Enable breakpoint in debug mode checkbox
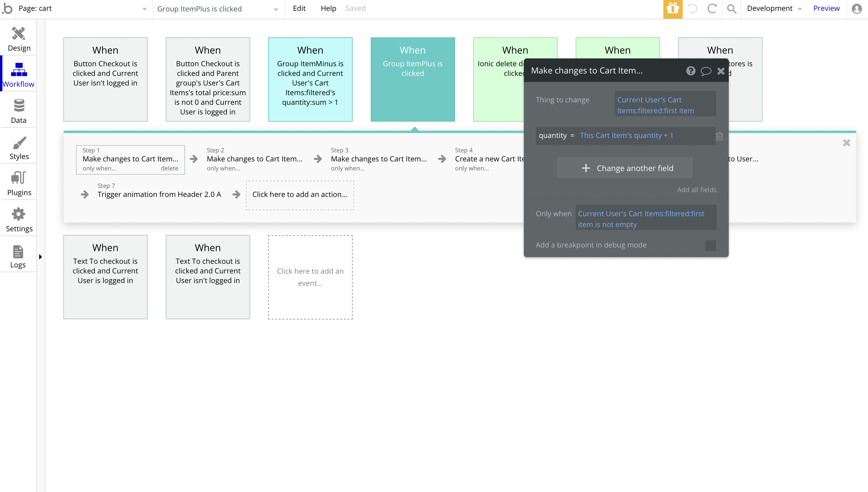Viewport: 868px width, 492px height. click(710, 245)
